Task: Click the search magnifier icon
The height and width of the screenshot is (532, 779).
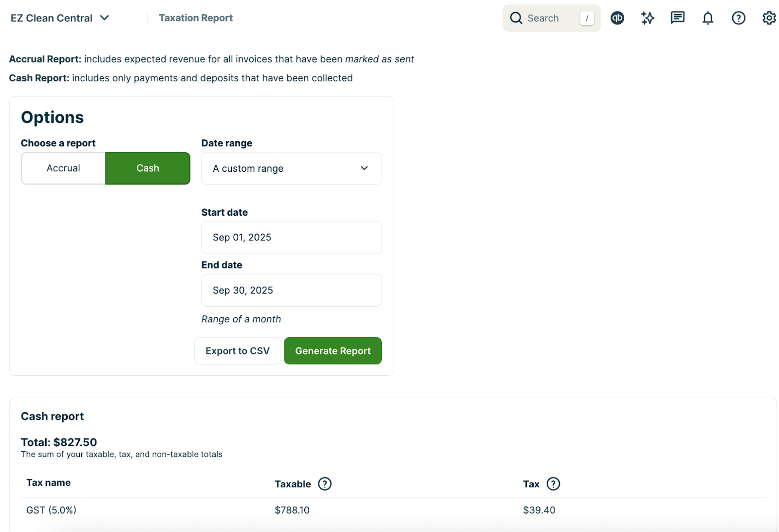Action: [x=516, y=18]
